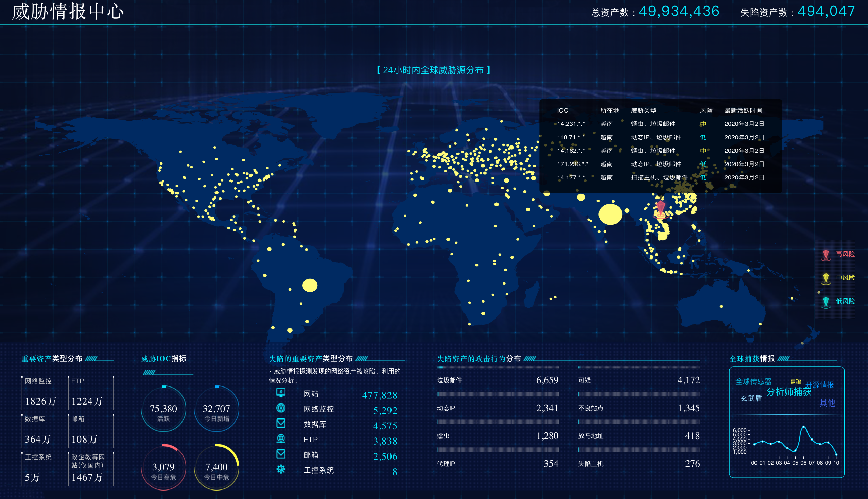Open the 活跃 75,380 gauge

pyautogui.click(x=163, y=409)
